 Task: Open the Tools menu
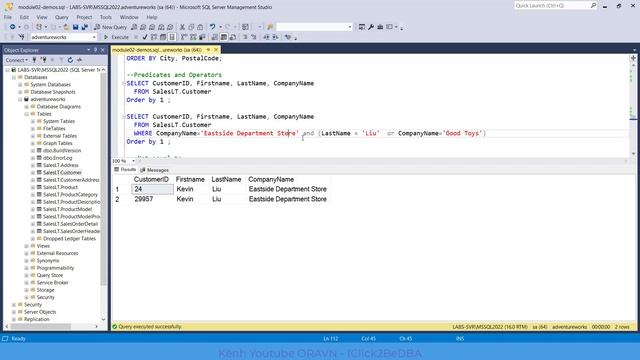point(106,17)
